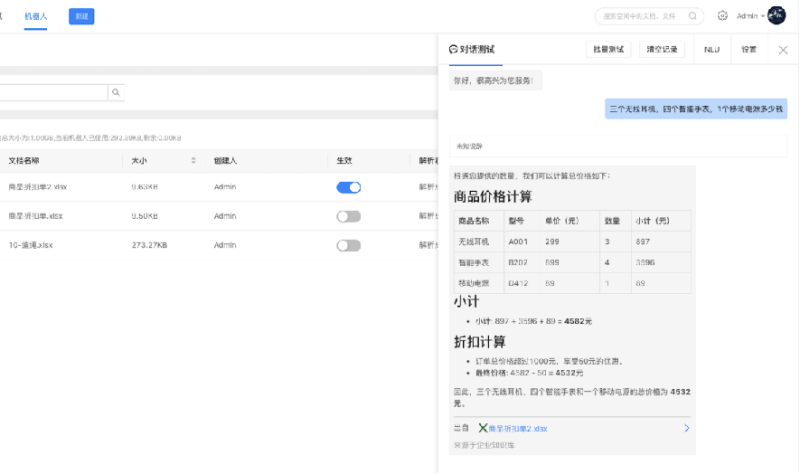
Task: Click the 商品价格计算 heading in reply
Action: click(493, 196)
